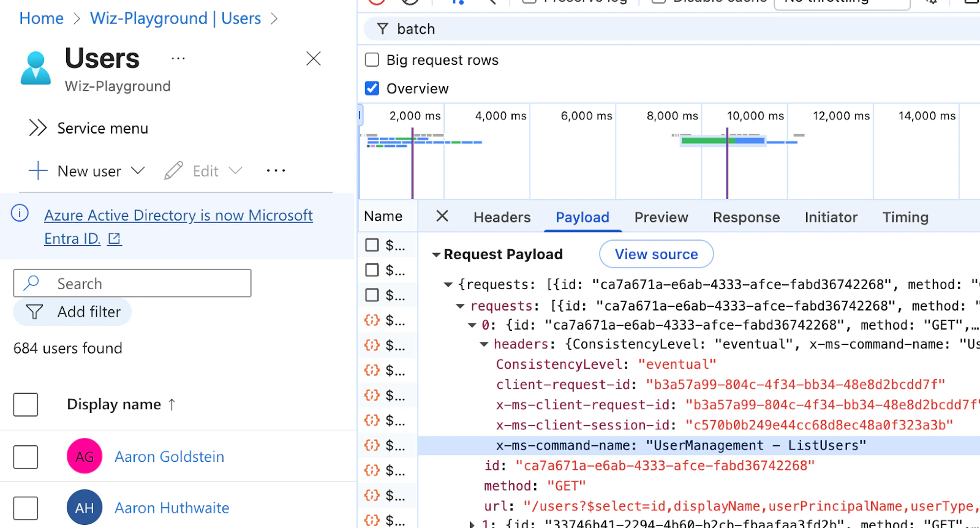Switch to the Response tab
The height and width of the screenshot is (528, 980).
click(746, 217)
